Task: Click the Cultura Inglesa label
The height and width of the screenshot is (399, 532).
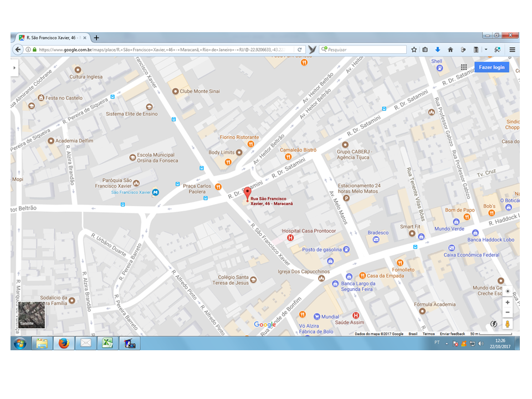Action: coord(86,76)
